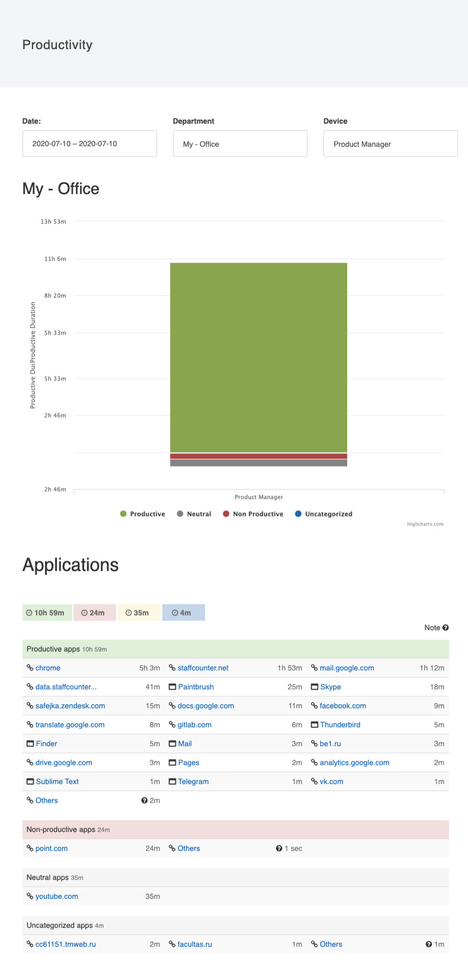Open the Device dropdown showing Product Manager
Viewport: 468px width, 980px height.
(390, 144)
